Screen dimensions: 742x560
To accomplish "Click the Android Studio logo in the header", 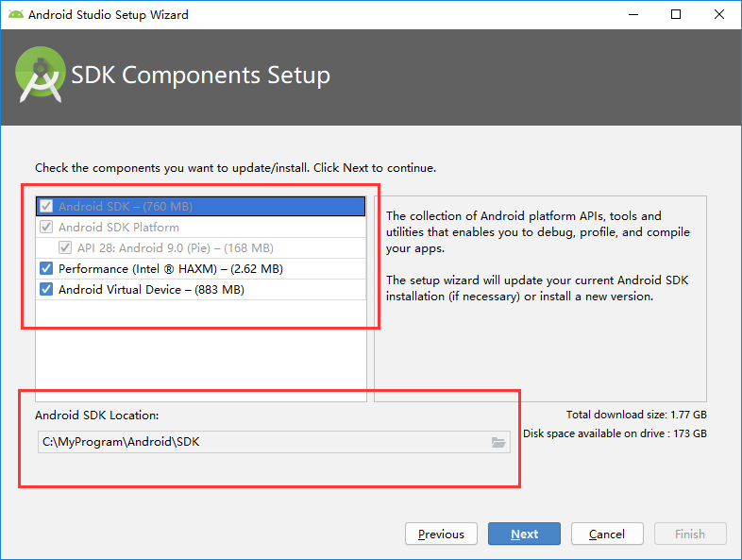I will (x=41, y=75).
